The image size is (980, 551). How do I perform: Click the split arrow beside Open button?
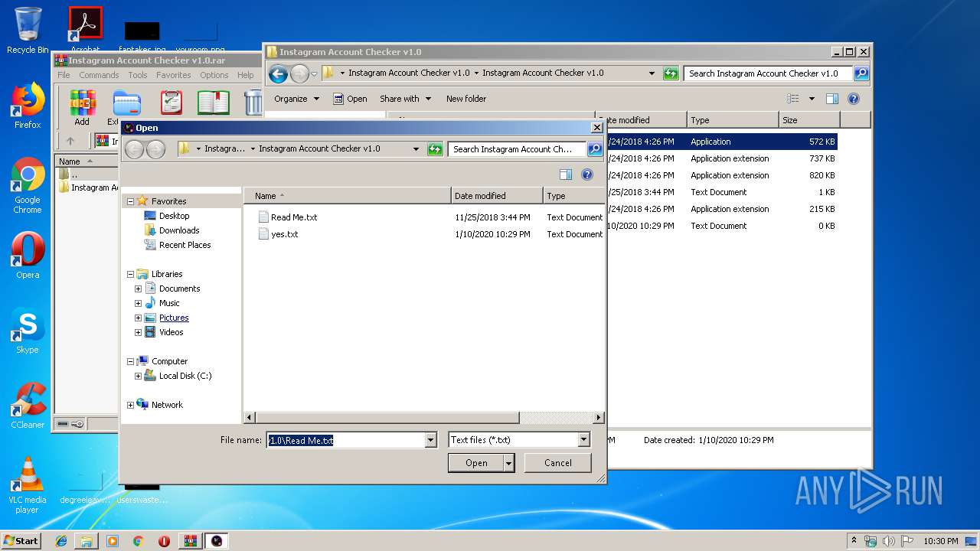[508, 463]
